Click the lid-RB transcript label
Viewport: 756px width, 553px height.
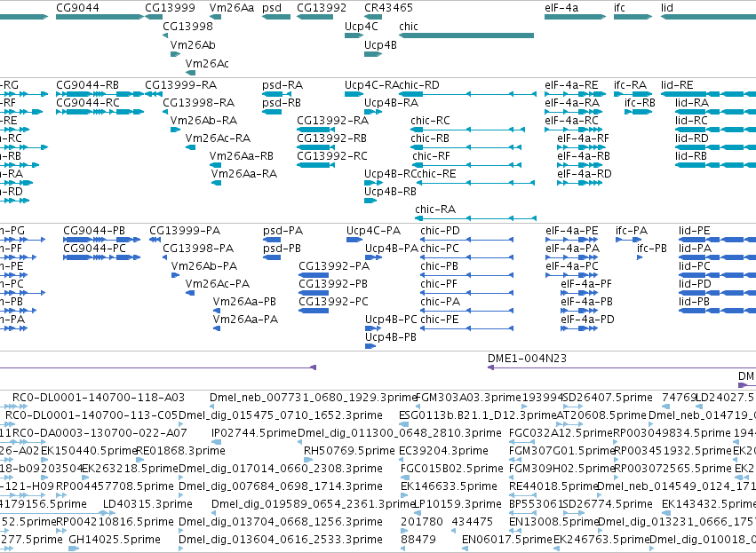(x=691, y=156)
